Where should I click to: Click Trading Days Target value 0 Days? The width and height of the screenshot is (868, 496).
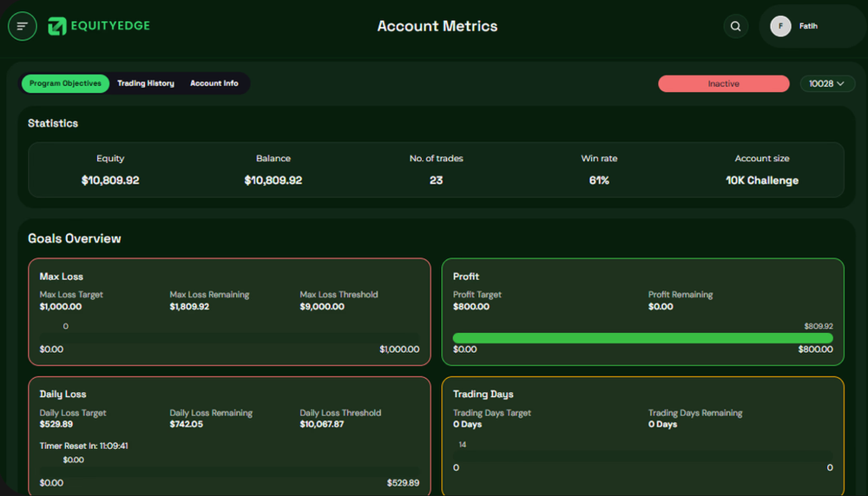[x=467, y=424]
